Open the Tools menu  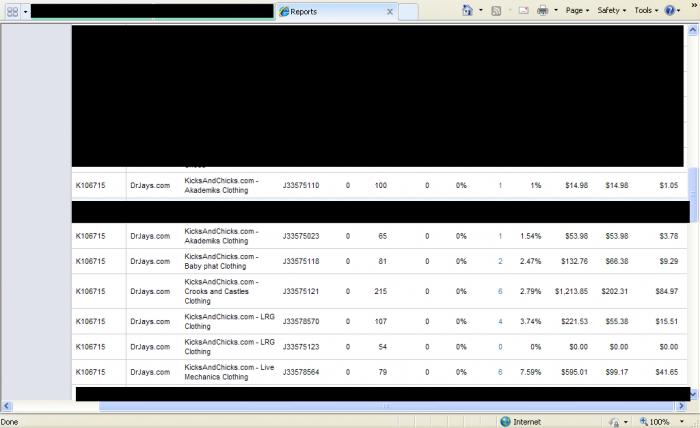pos(646,10)
